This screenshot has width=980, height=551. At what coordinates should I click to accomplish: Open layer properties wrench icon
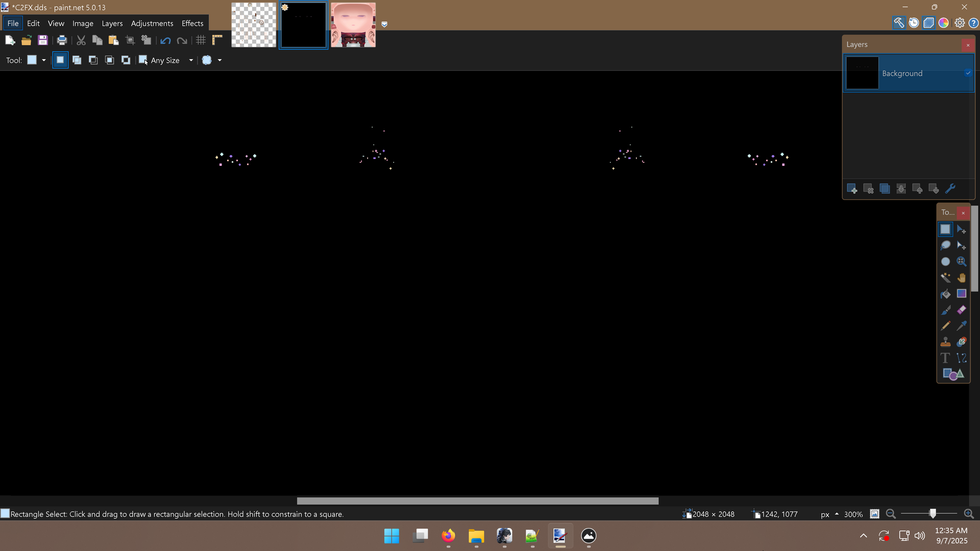[950, 189]
